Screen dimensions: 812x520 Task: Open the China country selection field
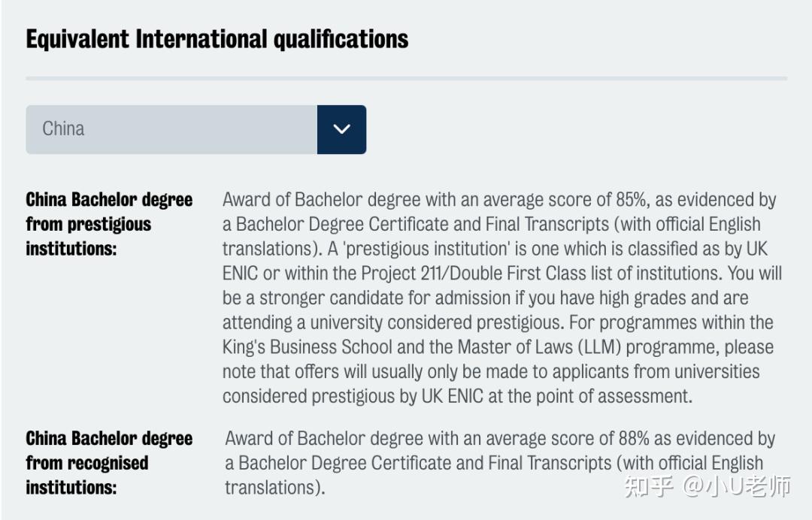171,129
